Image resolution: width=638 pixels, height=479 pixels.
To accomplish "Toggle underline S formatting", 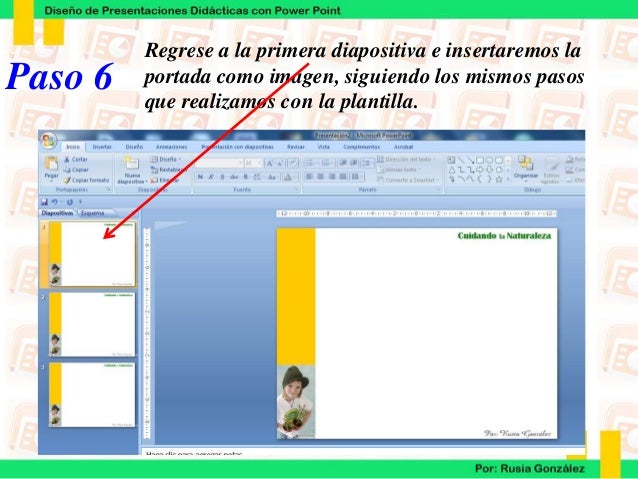I will click(x=222, y=177).
